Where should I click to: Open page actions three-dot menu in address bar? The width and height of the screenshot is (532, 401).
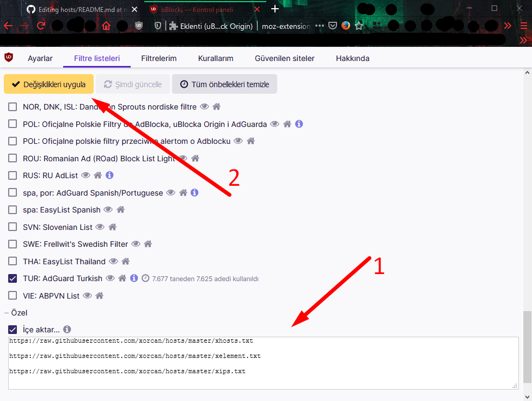320,26
